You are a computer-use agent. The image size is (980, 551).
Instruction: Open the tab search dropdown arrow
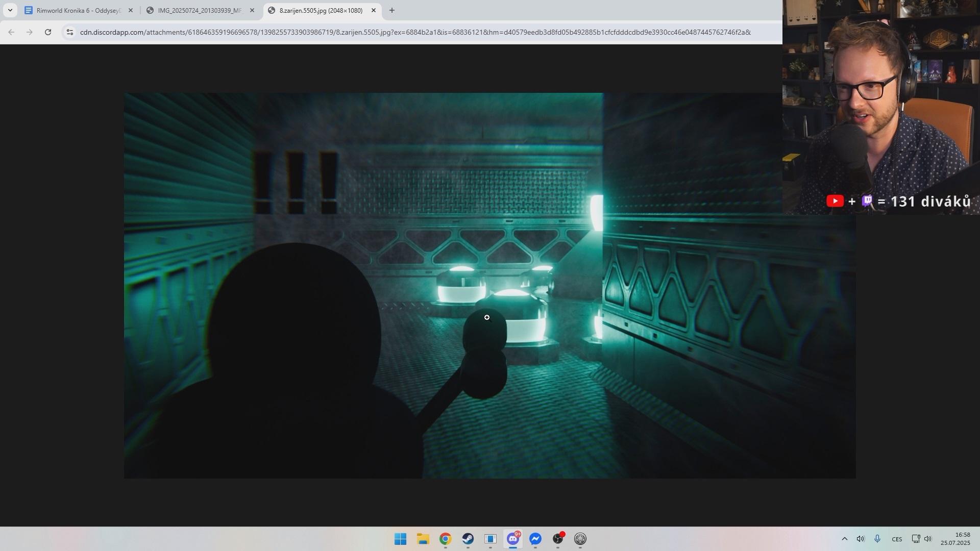[x=10, y=10]
